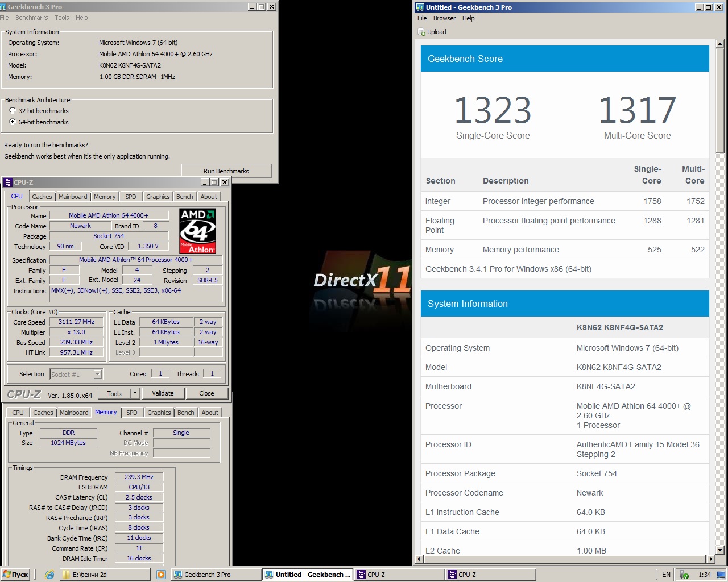This screenshot has height=582, width=728.
Task: Switch to Untitled - Geekbench taskbar button
Action: coord(307,575)
